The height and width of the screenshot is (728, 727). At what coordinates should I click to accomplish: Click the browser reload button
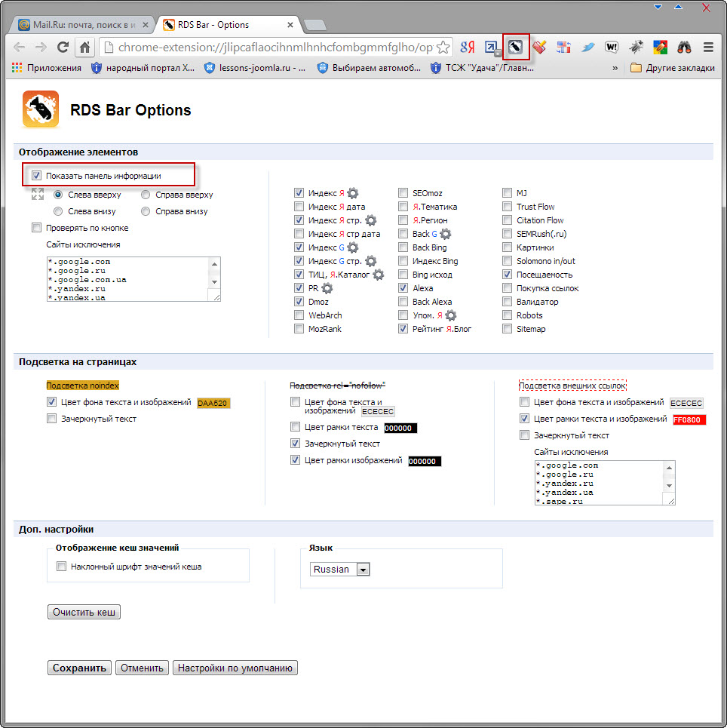pos(63,47)
